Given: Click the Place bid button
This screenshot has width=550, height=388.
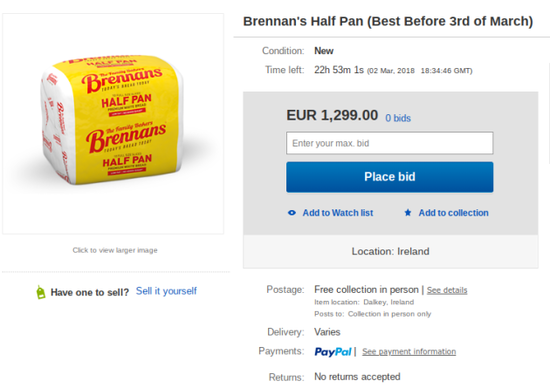Looking at the screenshot, I should (390, 177).
